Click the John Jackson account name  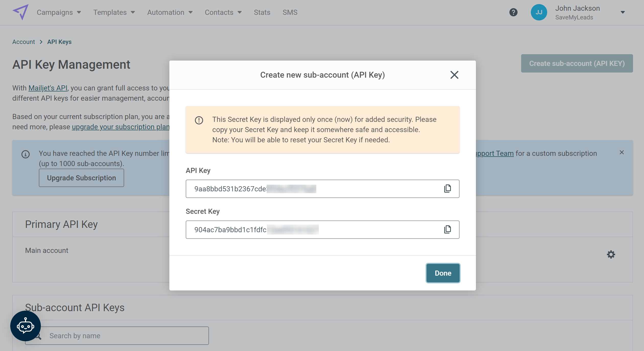pyautogui.click(x=577, y=8)
